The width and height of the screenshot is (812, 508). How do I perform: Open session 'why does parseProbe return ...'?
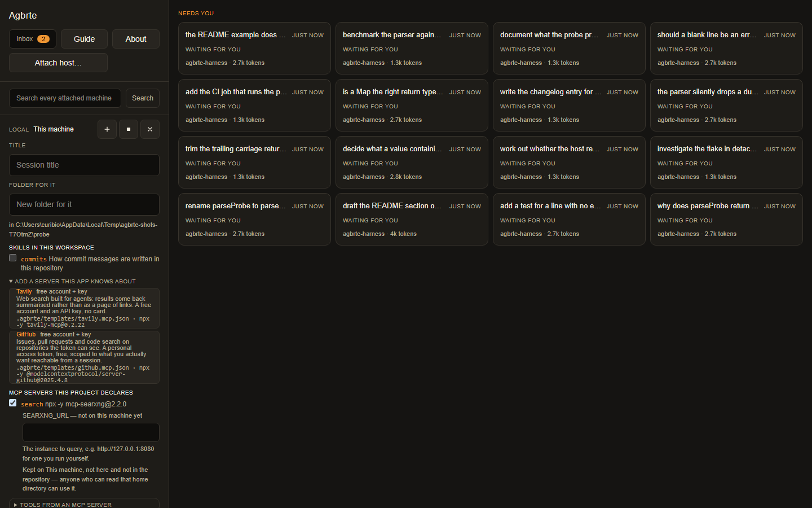(x=726, y=220)
